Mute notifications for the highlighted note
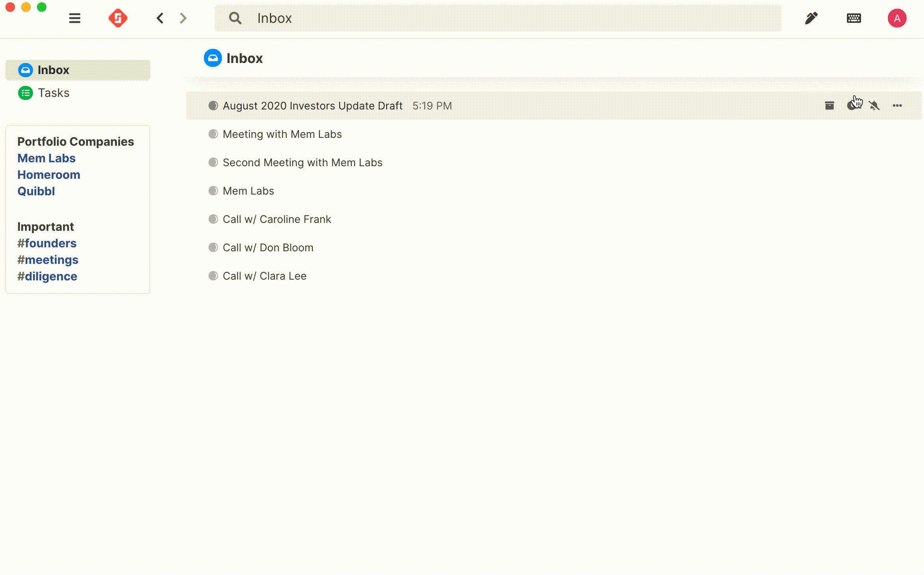This screenshot has width=924, height=575. point(875,105)
